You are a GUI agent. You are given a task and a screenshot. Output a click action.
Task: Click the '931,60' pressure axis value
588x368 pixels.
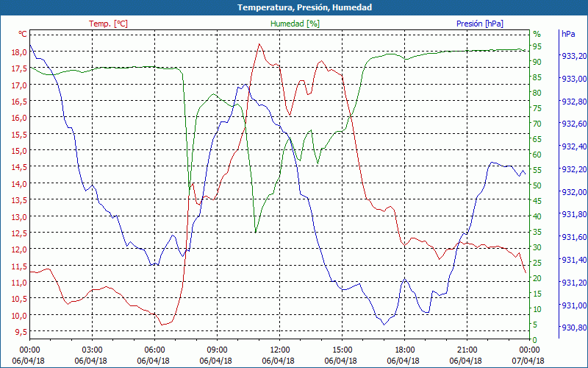point(574,237)
